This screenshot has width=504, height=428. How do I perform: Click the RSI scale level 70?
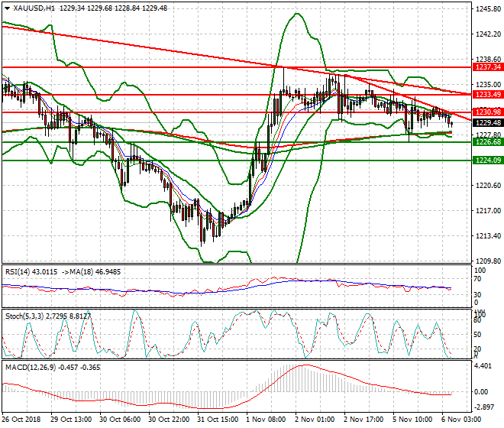click(477, 279)
